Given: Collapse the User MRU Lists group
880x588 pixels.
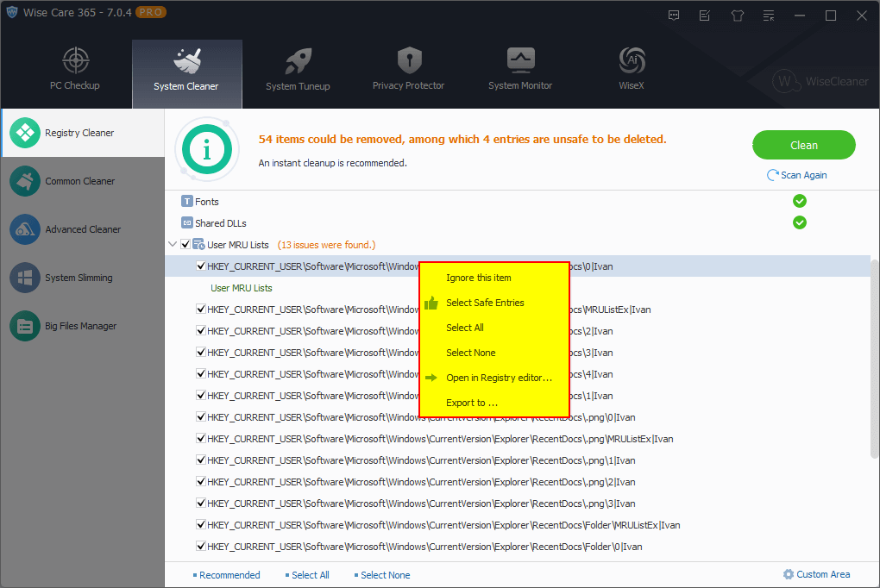Looking at the screenshot, I should coord(173,245).
